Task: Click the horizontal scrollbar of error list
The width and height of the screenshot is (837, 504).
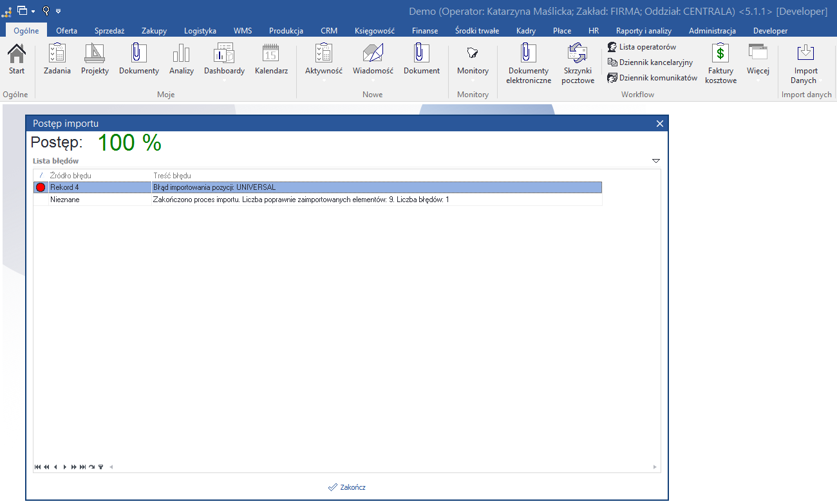Action: pos(383,467)
